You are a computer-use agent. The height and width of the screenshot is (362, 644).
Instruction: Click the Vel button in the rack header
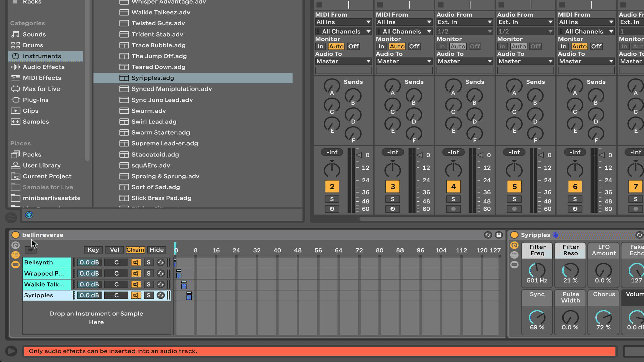tap(114, 250)
